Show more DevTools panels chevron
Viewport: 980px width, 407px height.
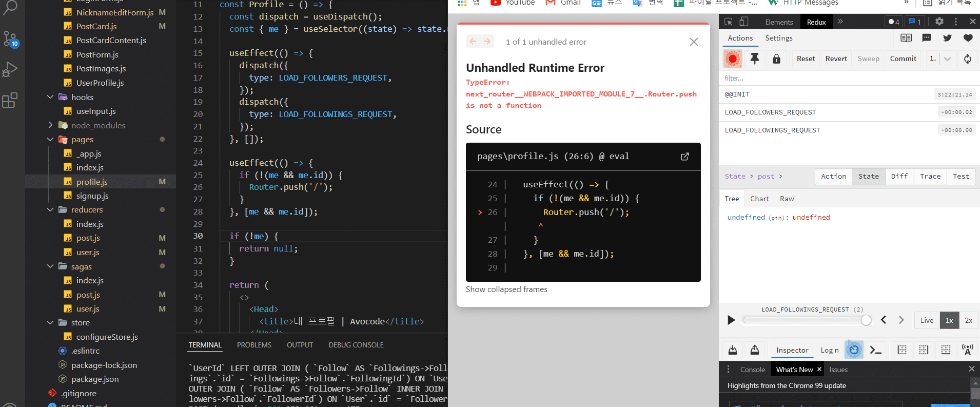(840, 22)
